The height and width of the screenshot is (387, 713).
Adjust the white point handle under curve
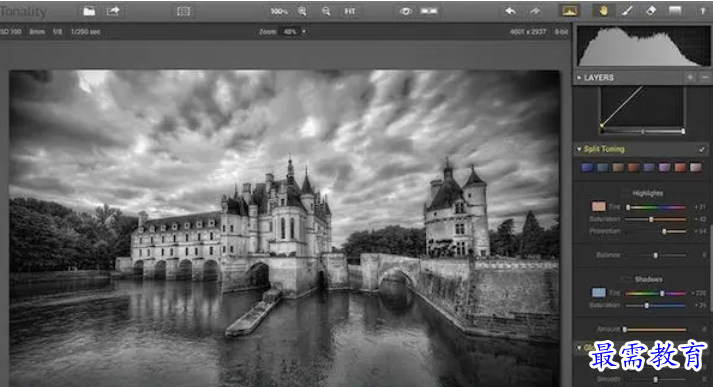tap(683, 131)
